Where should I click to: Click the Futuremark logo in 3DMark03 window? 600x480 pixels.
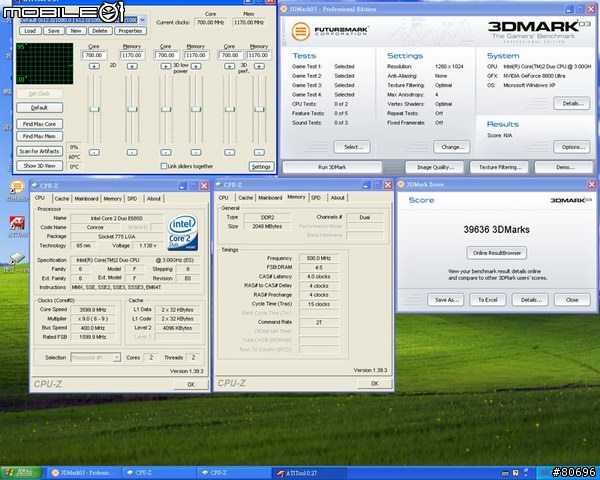[330, 31]
